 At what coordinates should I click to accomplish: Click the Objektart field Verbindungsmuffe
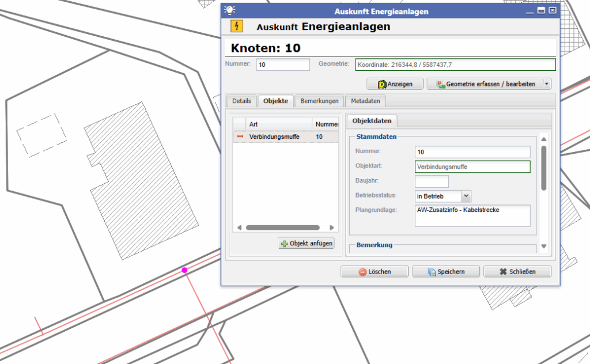click(472, 166)
